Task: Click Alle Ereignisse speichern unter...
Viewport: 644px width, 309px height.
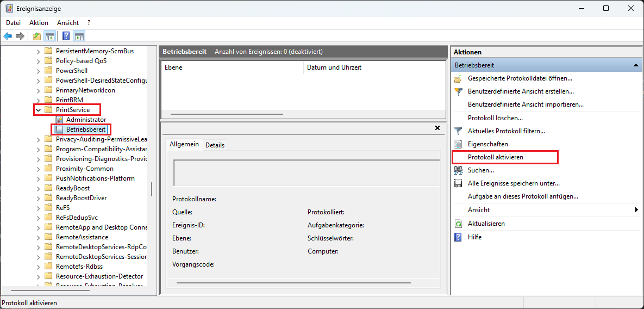Action: (x=514, y=183)
